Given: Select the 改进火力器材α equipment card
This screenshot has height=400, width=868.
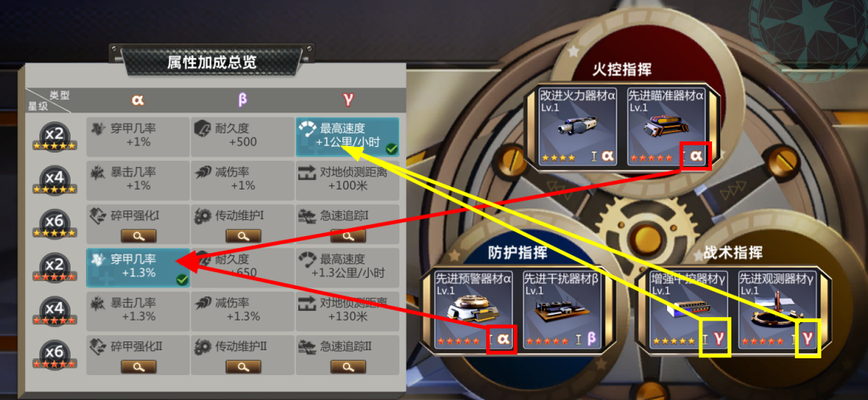Looking at the screenshot, I should pyautogui.click(x=578, y=126).
